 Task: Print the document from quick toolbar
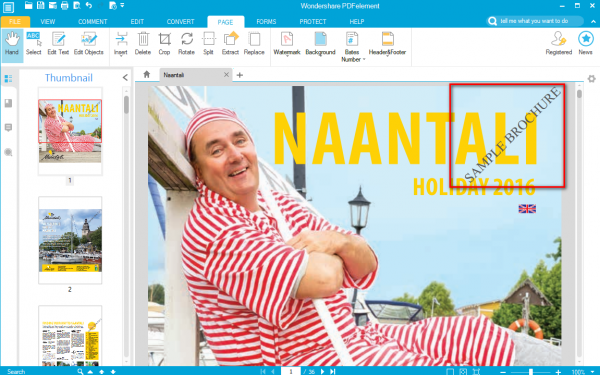(x=65, y=5)
